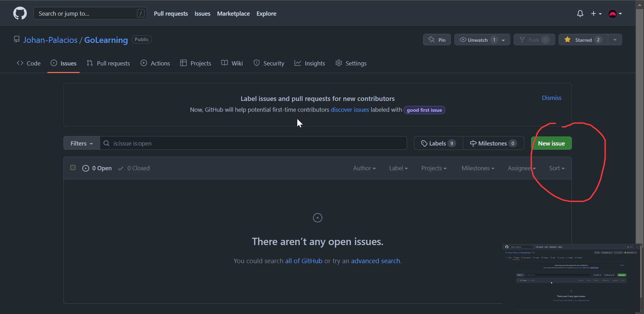Click the Starred button

click(x=583, y=40)
